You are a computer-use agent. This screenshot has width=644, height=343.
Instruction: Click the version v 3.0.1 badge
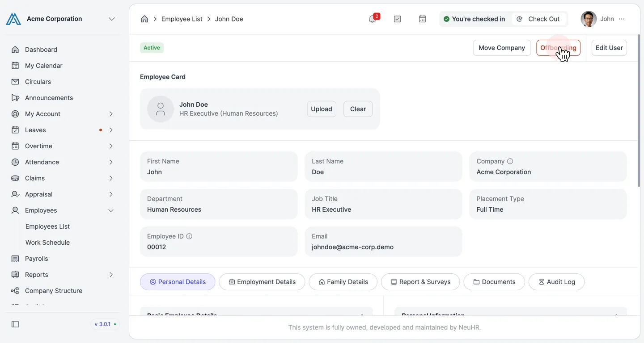click(x=105, y=324)
